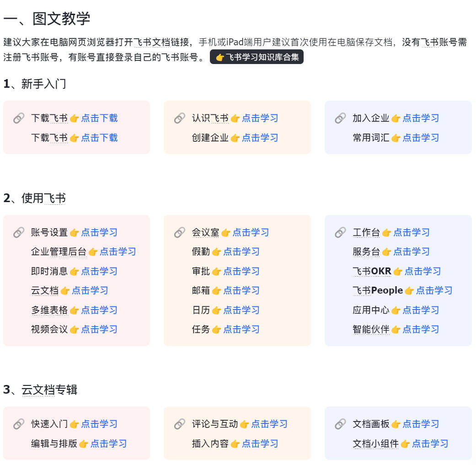Click the chain link icon in the 下载飞书 card

click(x=19, y=118)
